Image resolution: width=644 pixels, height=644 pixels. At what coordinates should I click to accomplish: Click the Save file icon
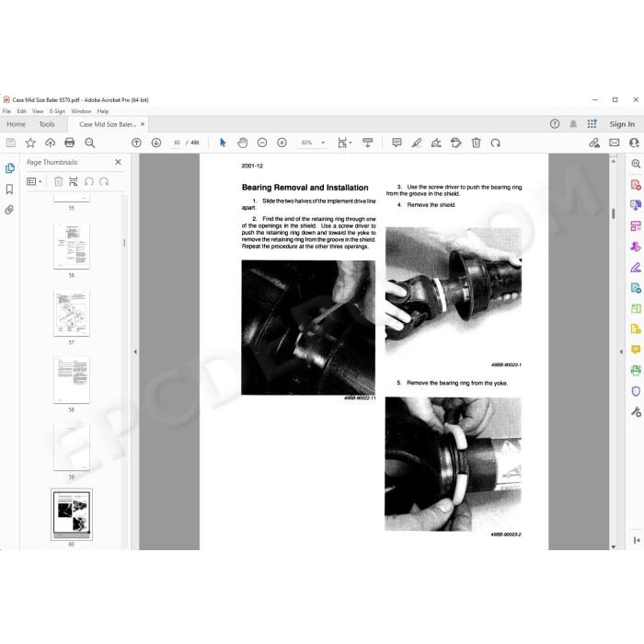[11, 143]
